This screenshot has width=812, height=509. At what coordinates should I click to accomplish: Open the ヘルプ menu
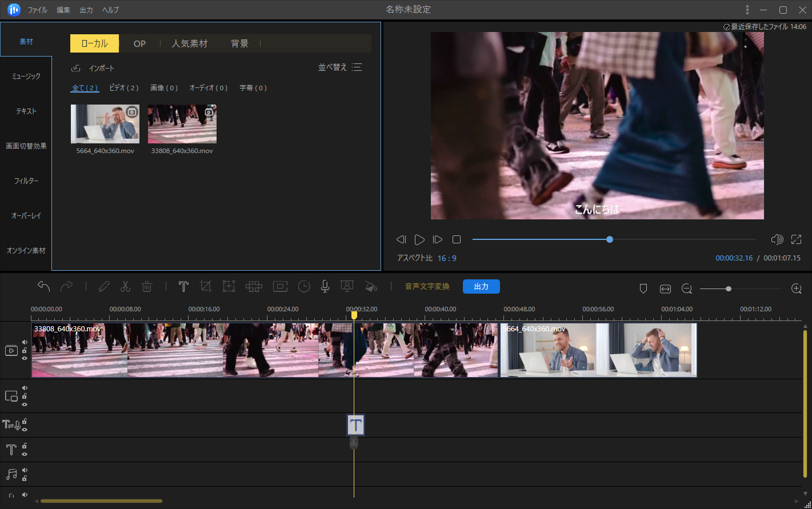click(x=110, y=10)
